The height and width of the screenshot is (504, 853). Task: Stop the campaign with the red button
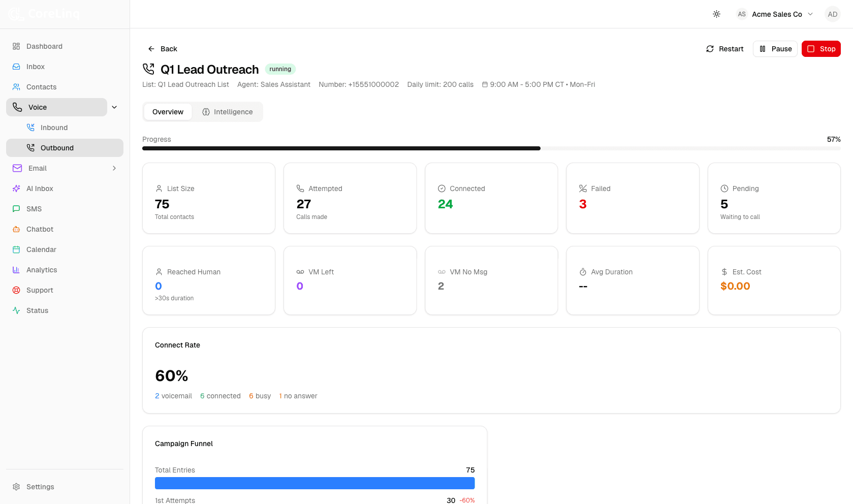click(x=821, y=49)
